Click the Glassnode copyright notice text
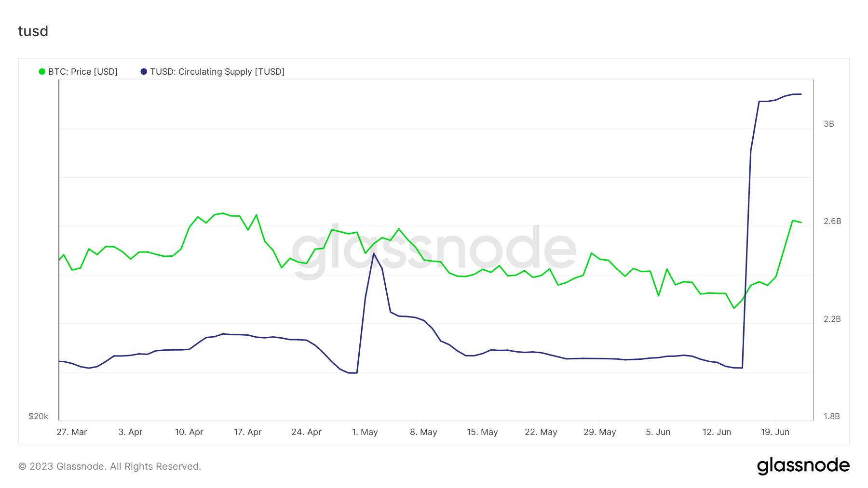The height and width of the screenshot is (488, 868). 109,466
